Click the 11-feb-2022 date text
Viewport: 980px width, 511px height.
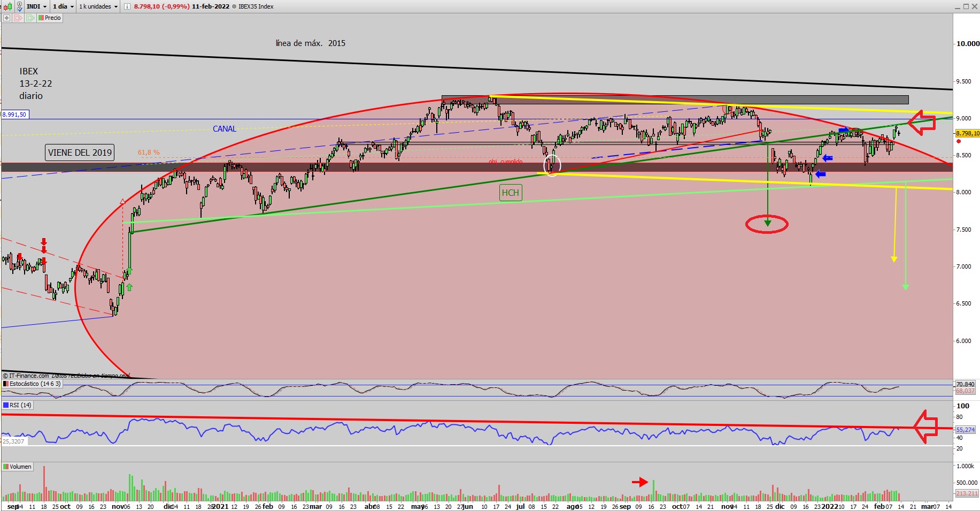coord(210,6)
